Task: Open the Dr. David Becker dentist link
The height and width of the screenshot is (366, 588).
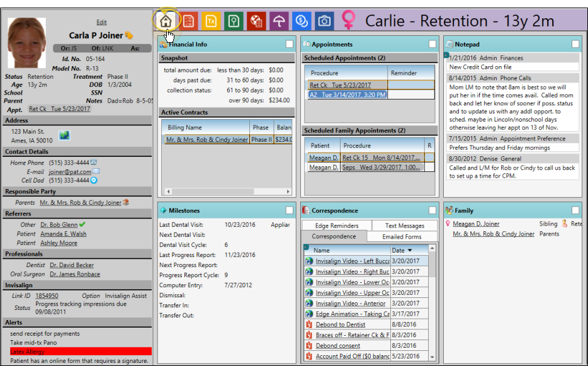Action: tap(72, 265)
